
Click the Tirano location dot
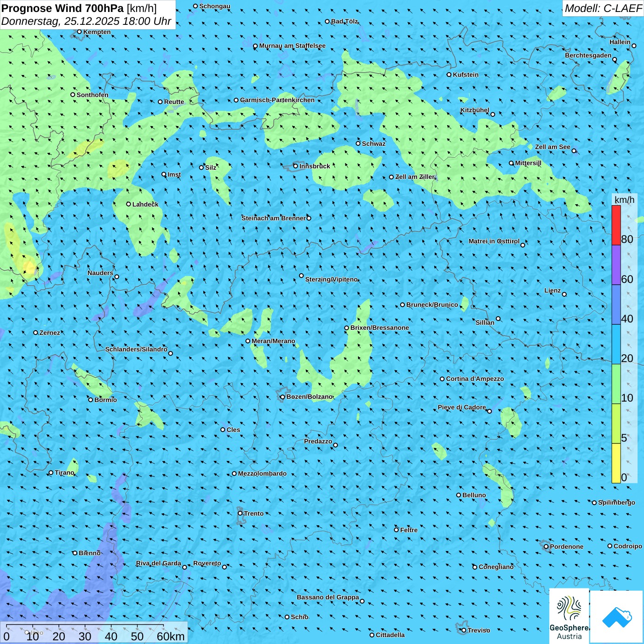[51, 473]
